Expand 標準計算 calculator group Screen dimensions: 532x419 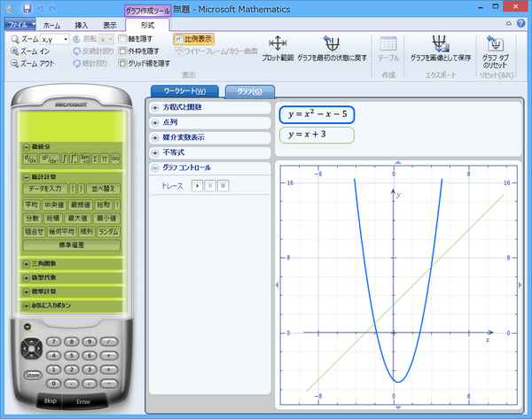26,291
